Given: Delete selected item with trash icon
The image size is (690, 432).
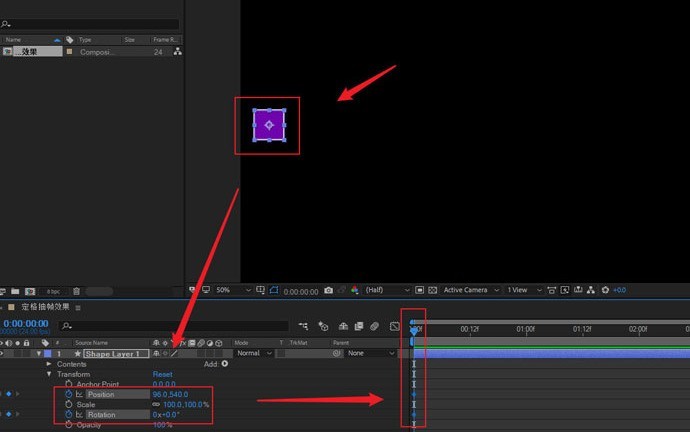Looking at the screenshot, I should click(x=76, y=291).
